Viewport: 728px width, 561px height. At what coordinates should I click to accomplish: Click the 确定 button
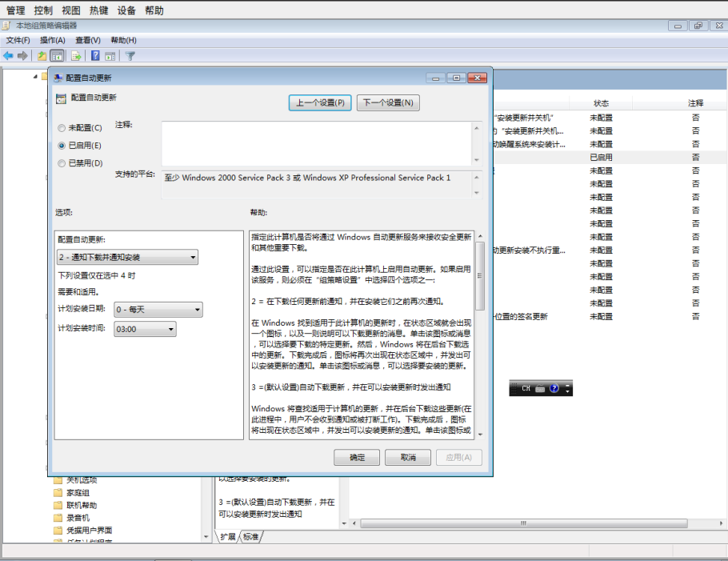coord(357,458)
